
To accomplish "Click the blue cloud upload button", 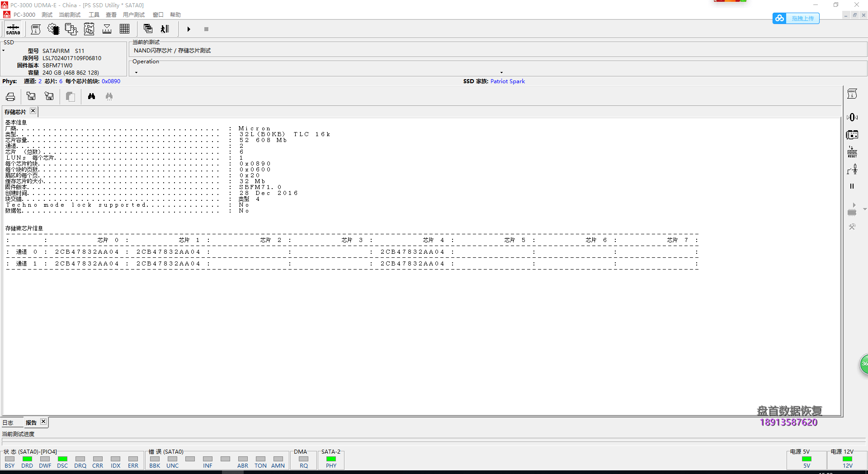I will tap(796, 18).
